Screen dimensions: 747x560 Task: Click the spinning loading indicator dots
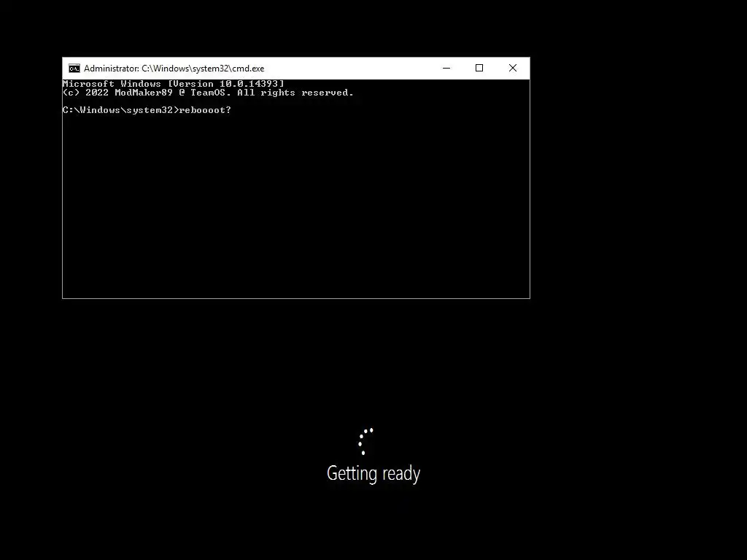coord(366,441)
